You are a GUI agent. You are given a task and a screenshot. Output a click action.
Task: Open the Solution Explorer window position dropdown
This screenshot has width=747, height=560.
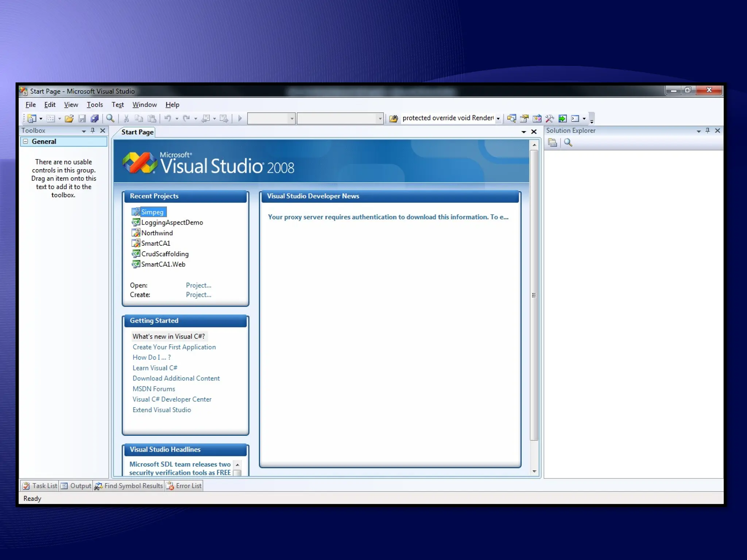(x=698, y=131)
